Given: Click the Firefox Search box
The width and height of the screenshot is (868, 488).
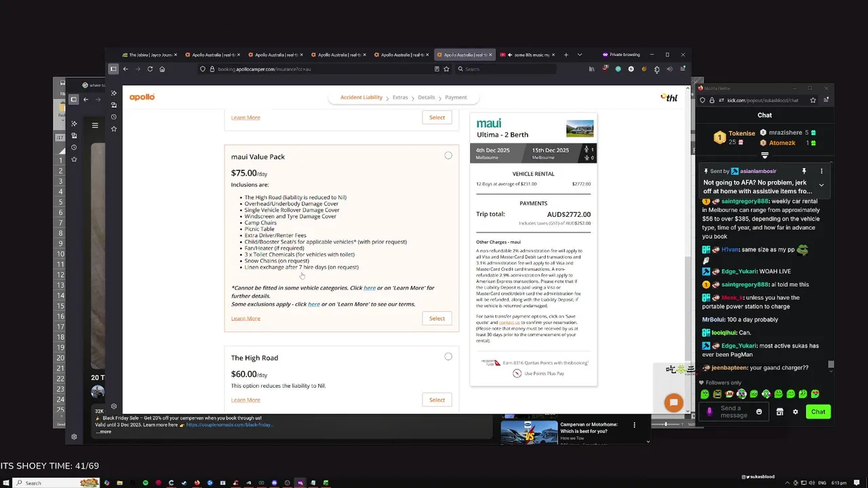Looking at the screenshot, I should pos(505,69).
